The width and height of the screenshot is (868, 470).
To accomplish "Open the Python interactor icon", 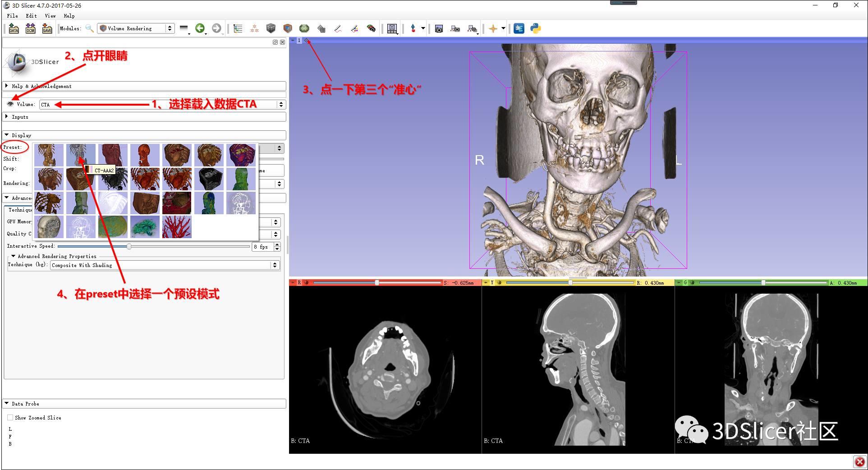I will pyautogui.click(x=536, y=28).
